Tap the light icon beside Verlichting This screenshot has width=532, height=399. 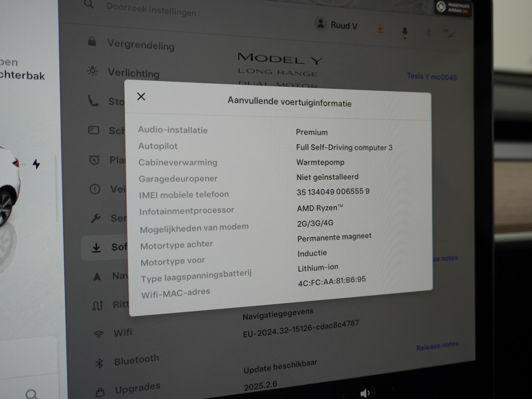[x=93, y=71]
